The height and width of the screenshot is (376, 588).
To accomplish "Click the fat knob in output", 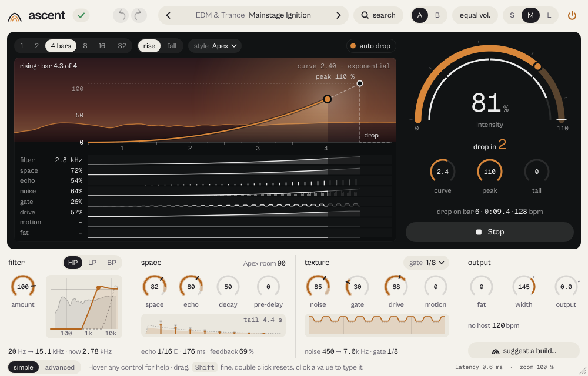I will click(x=482, y=287).
